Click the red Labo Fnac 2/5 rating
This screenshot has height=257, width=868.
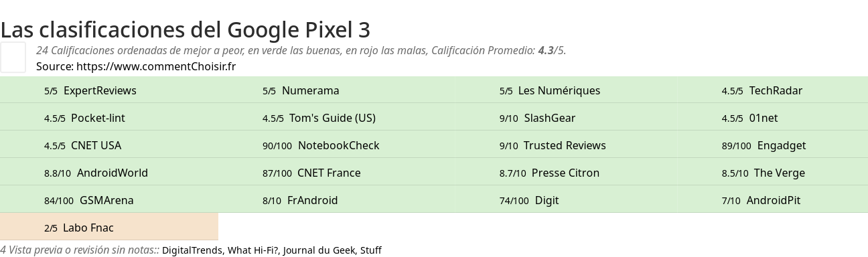(109, 228)
